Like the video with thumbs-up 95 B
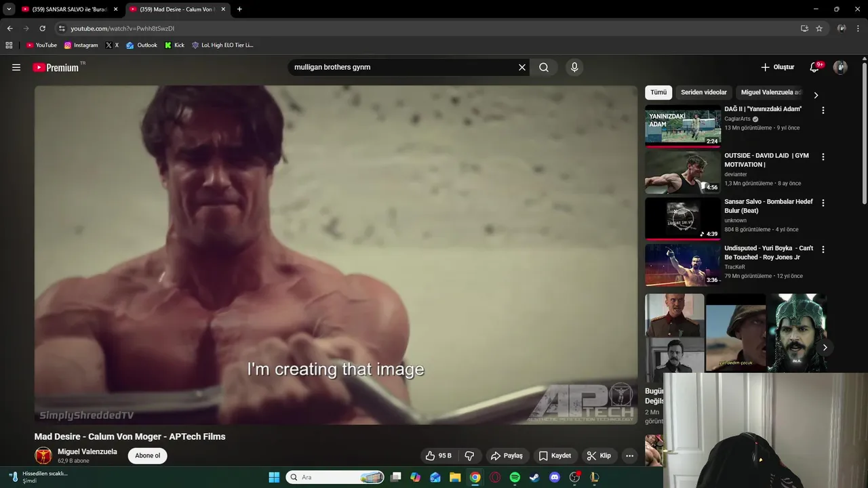Screen dimensions: 868x488 click(x=439, y=455)
